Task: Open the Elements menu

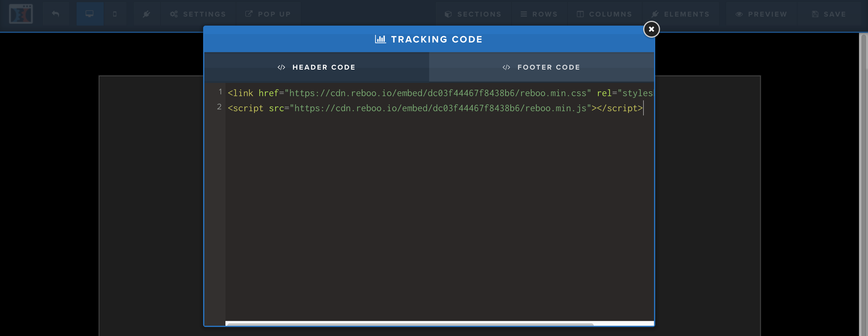Action: [x=681, y=14]
